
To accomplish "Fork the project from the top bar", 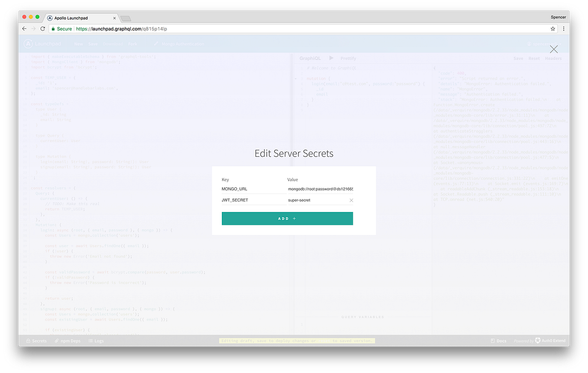I will click(x=134, y=44).
